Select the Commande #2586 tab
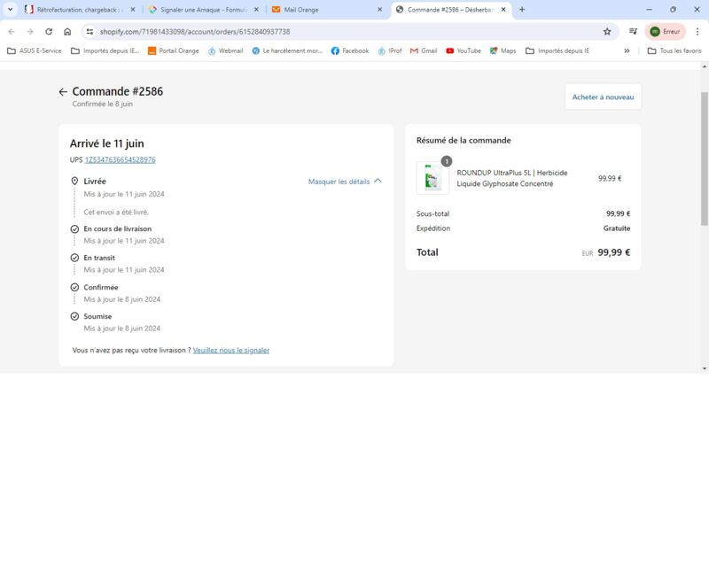 (x=450, y=10)
